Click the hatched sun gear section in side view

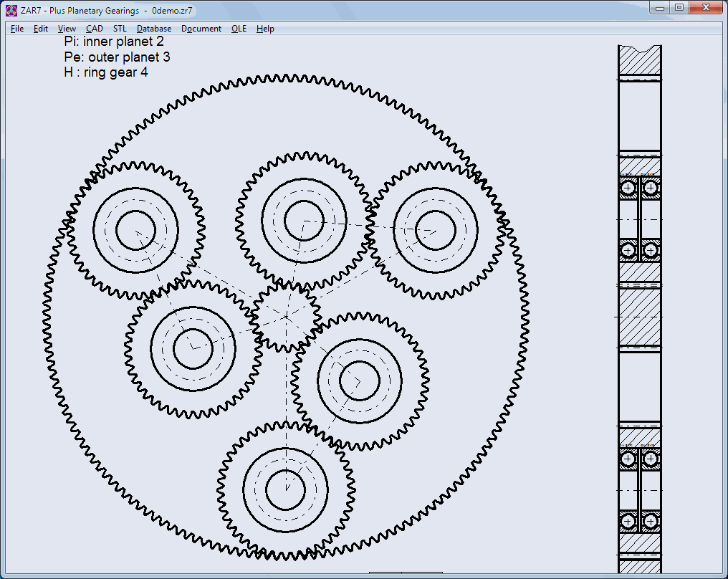(639, 316)
